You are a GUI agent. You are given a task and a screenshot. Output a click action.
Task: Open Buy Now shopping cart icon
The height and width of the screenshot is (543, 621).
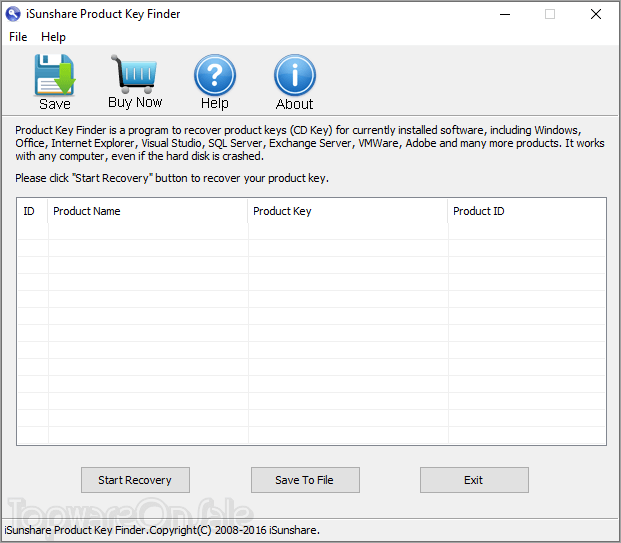135,74
